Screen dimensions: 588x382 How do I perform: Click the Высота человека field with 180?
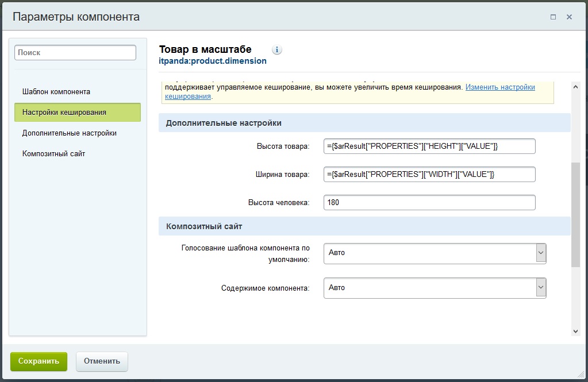(x=429, y=203)
